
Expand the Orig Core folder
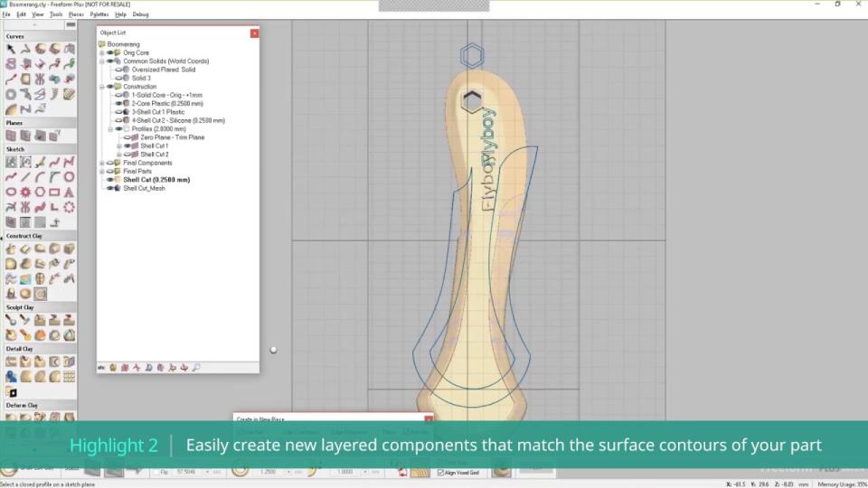pos(102,52)
